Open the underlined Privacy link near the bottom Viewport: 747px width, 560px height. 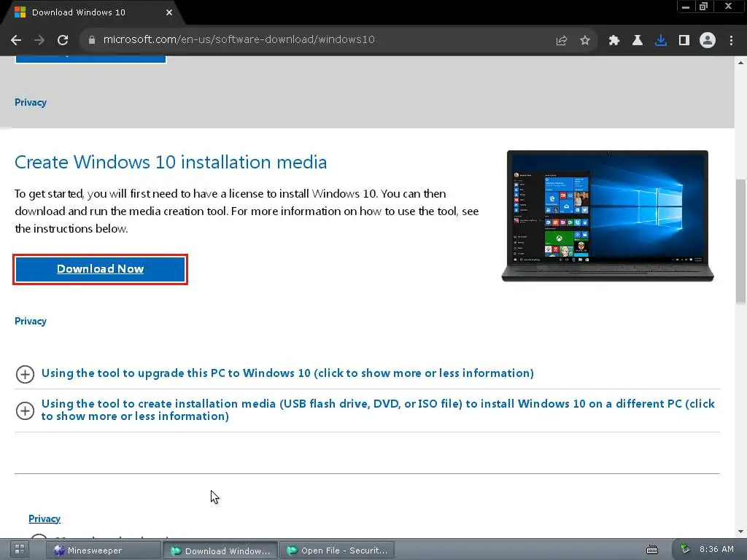44,518
